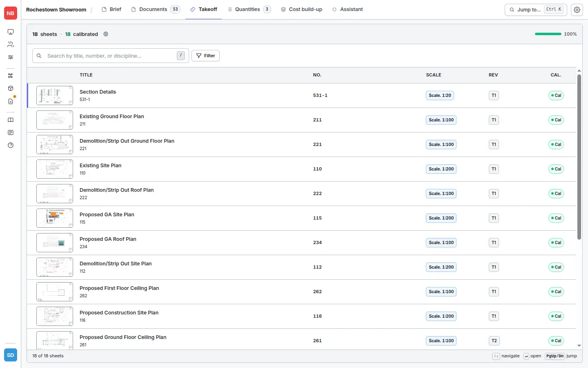The width and height of the screenshot is (588, 368).
Task: Open the sliders settings icon in sidebar
Action: (x=11, y=57)
